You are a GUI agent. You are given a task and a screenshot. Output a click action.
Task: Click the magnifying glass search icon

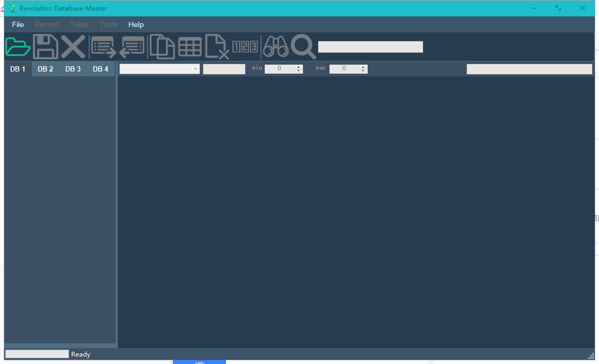coord(303,47)
